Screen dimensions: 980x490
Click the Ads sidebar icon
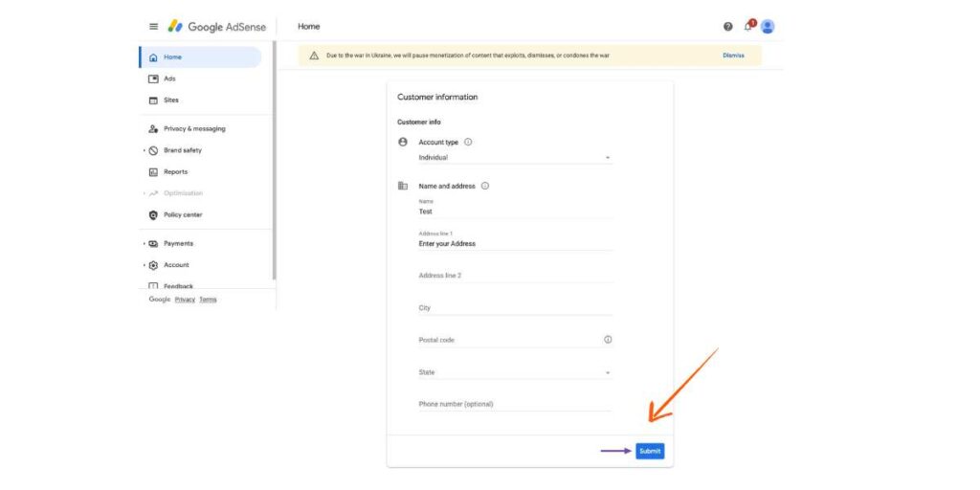pyautogui.click(x=153, y=78)
